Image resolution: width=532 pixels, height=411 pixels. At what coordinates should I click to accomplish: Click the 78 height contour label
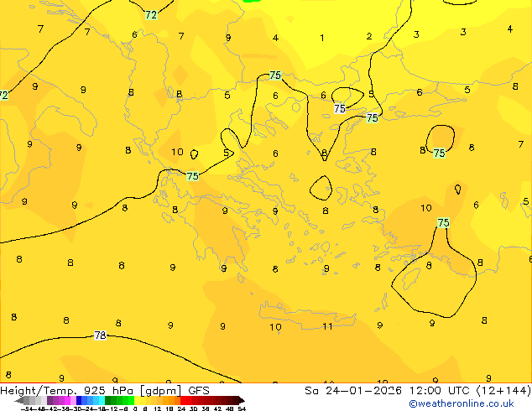[100, 336]
